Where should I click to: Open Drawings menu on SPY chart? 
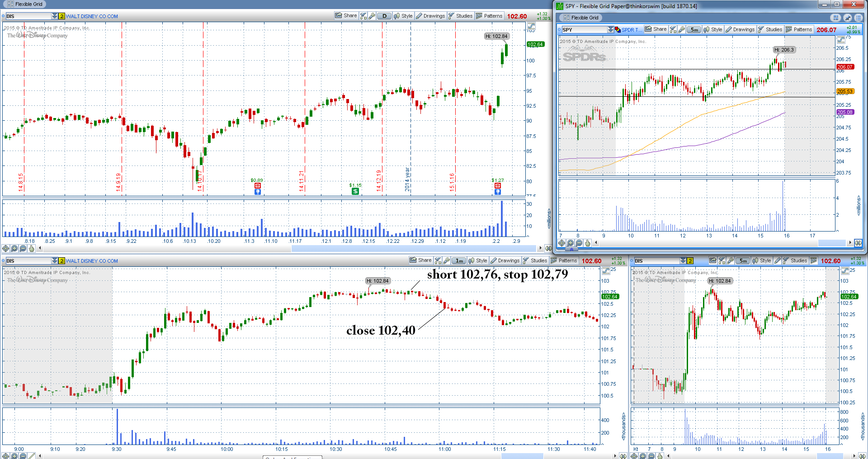[x=740, y=29]
